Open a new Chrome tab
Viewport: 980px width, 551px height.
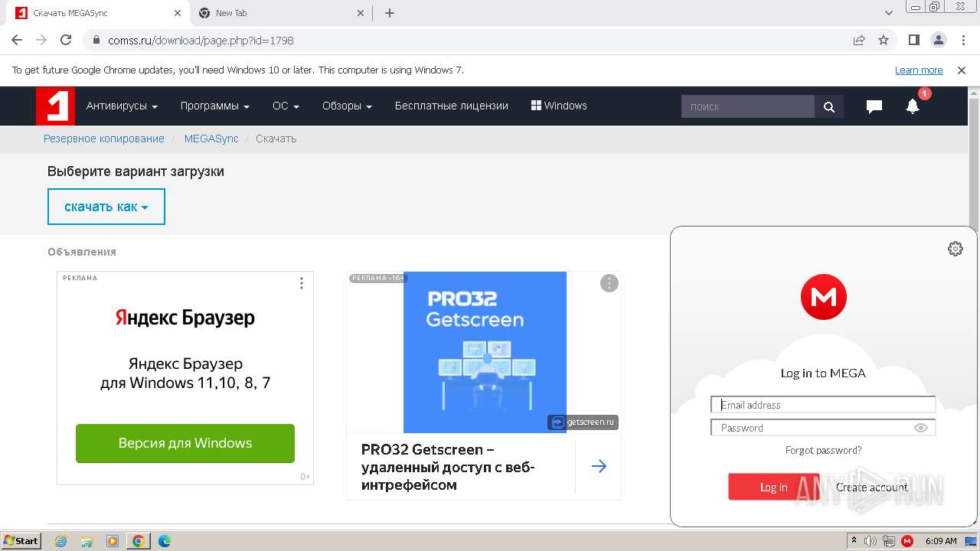(390, 13)
